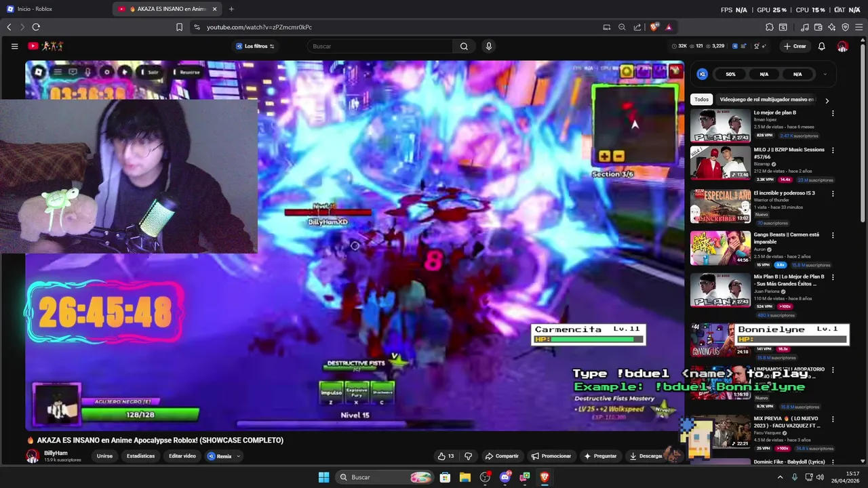Open options for Lo mejor de plan B

click(x=833, y=113)
